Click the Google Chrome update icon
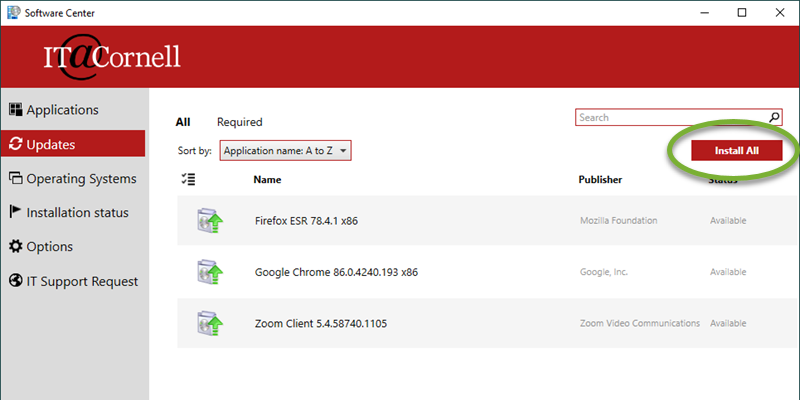Screen dimensions: 800x400 coord(209,271)
